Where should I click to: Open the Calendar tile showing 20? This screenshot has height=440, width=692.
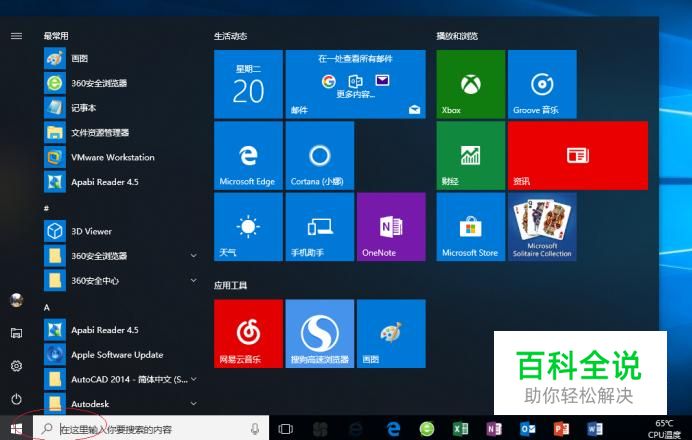point(248,84)
